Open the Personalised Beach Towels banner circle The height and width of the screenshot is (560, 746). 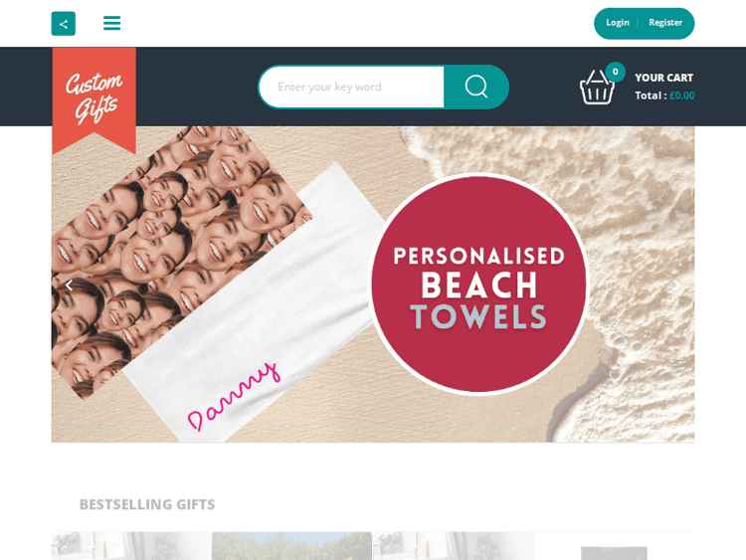[479, 284]
